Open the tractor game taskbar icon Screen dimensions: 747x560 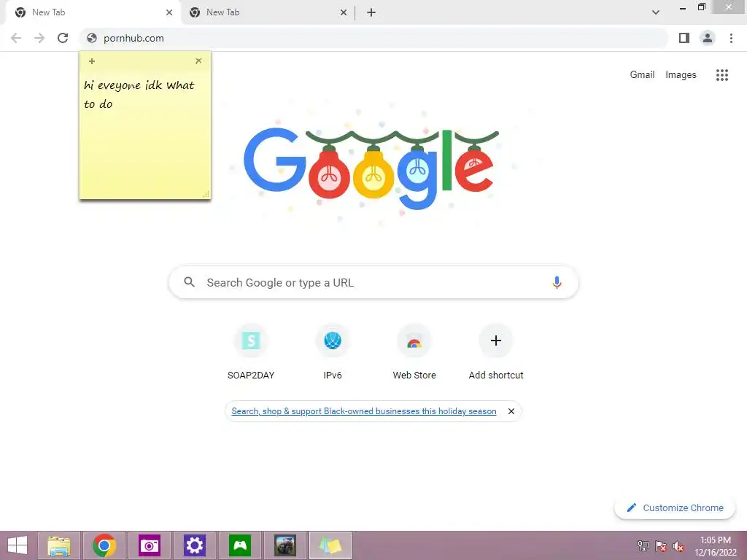[285, 545]
